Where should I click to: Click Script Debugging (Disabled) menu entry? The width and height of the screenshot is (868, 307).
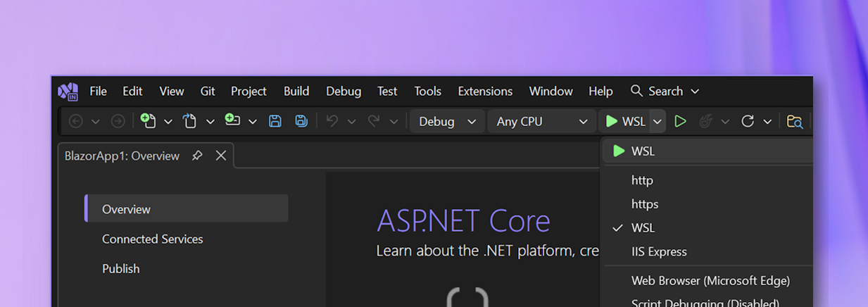click(x=707, y=302)
